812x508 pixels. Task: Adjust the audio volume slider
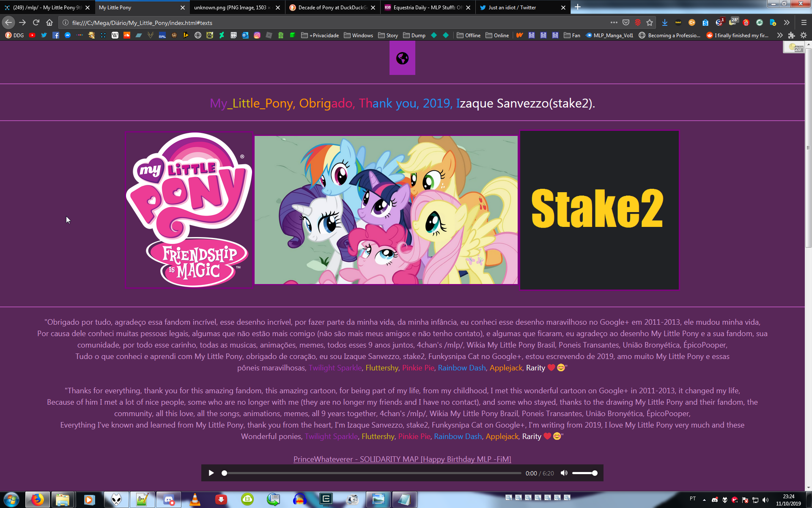tap(584, 473)
